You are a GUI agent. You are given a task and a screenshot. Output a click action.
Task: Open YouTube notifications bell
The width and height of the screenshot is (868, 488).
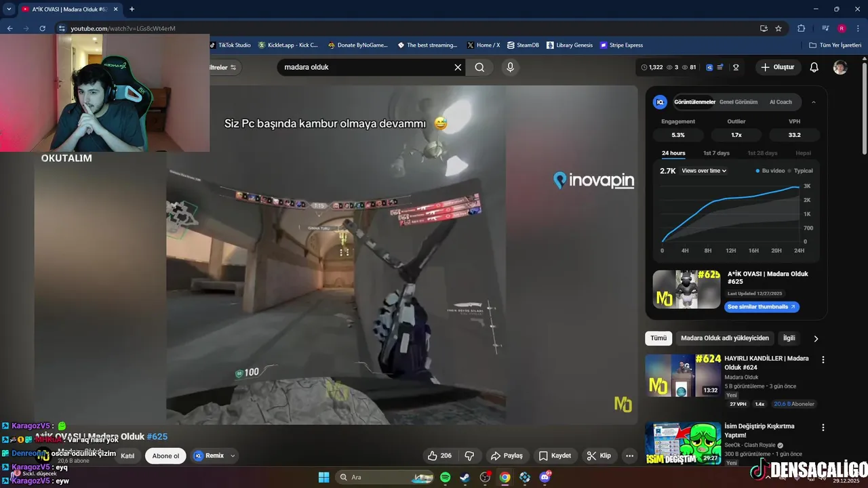(x=814, y=67)
